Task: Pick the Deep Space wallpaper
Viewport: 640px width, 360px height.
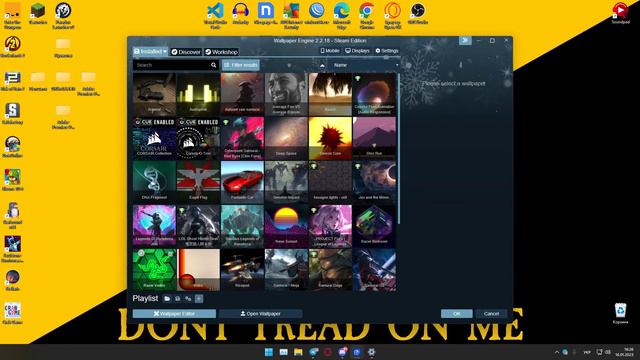Action: tap(286, 138)
